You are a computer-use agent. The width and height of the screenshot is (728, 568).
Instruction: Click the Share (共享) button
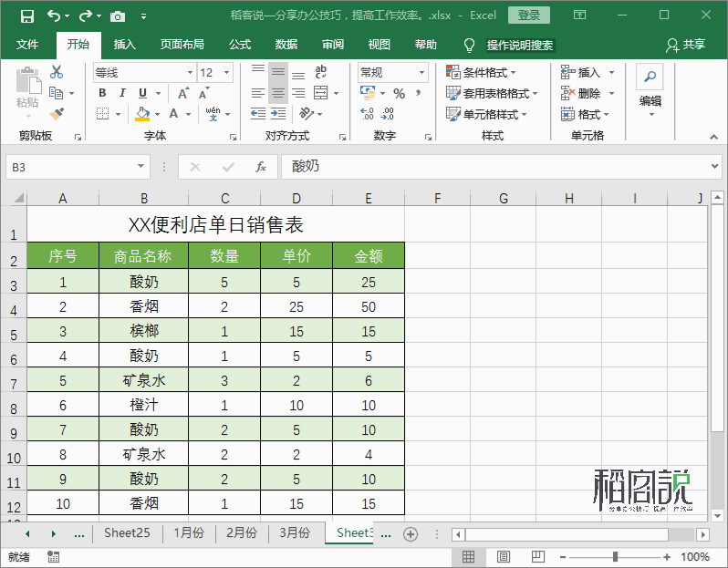(x=685, y=45)
